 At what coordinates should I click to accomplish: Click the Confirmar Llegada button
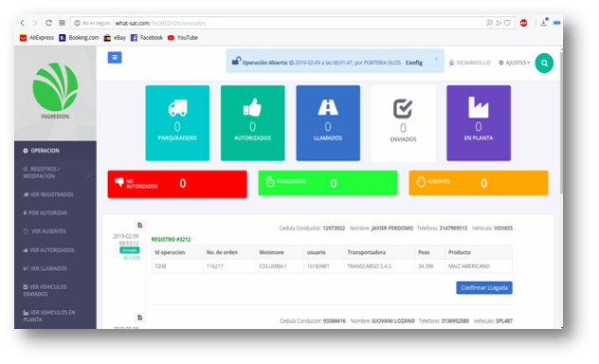484,287
